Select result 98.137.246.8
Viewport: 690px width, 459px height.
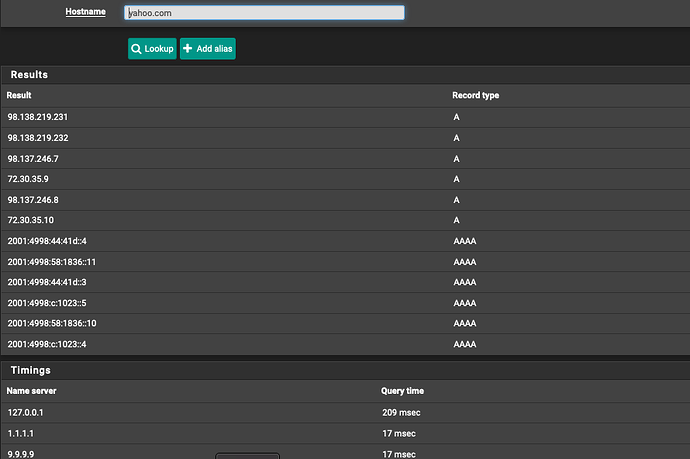[33, 200]
